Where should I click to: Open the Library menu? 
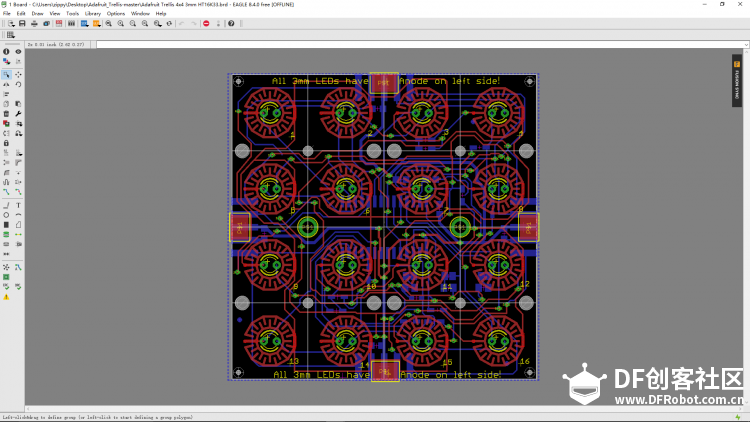[x=93, y=13]
